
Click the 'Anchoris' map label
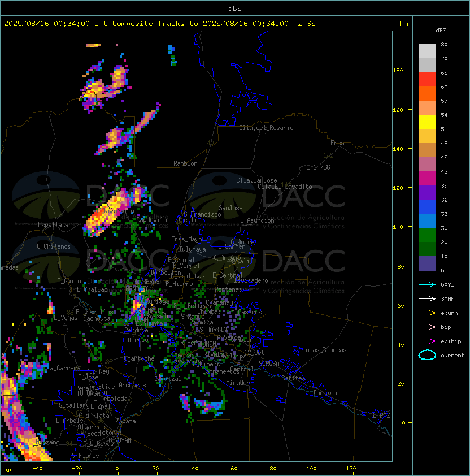tap(132, 385)
